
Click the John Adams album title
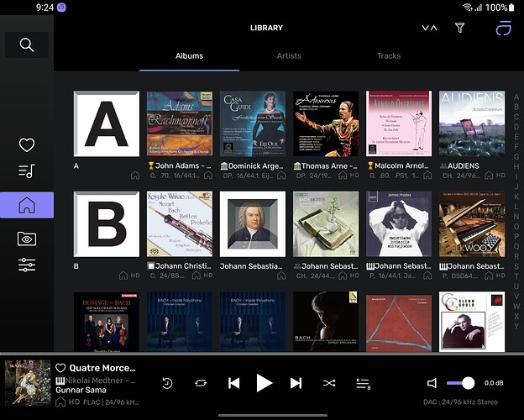click(x=180, y=165)
